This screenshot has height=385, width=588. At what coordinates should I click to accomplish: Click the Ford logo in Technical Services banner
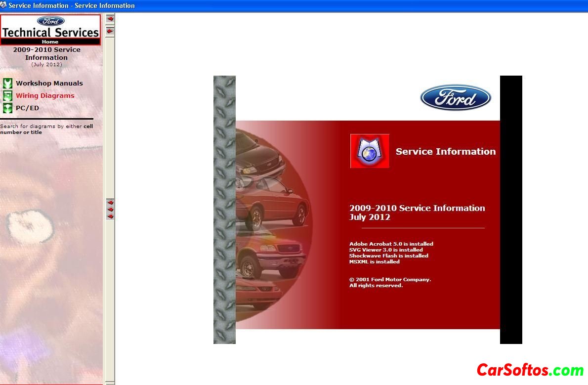point(50,21)
